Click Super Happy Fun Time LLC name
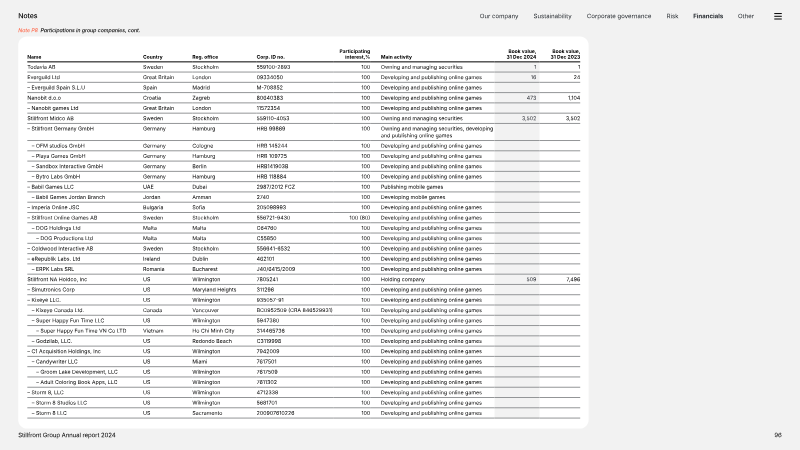 coord(68,321)
